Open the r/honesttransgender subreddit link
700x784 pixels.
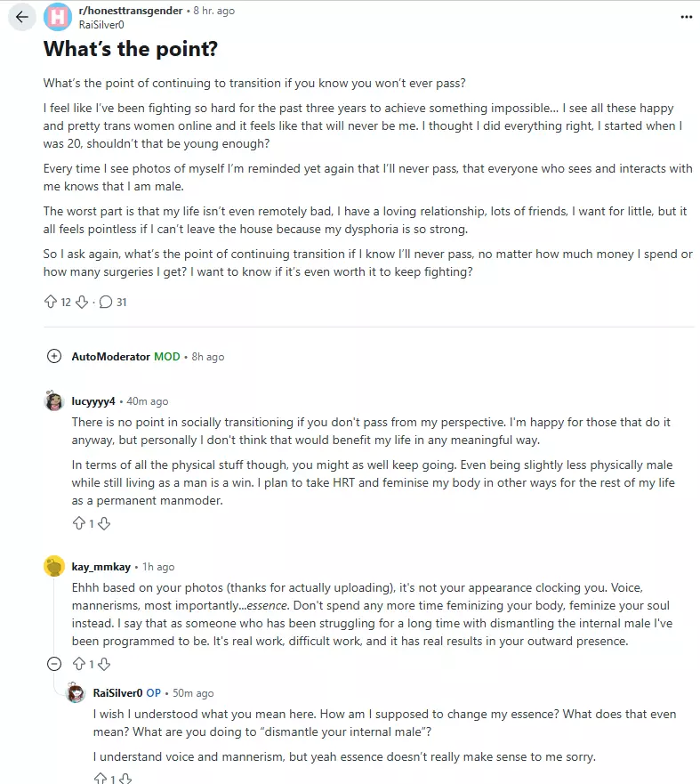131,11
